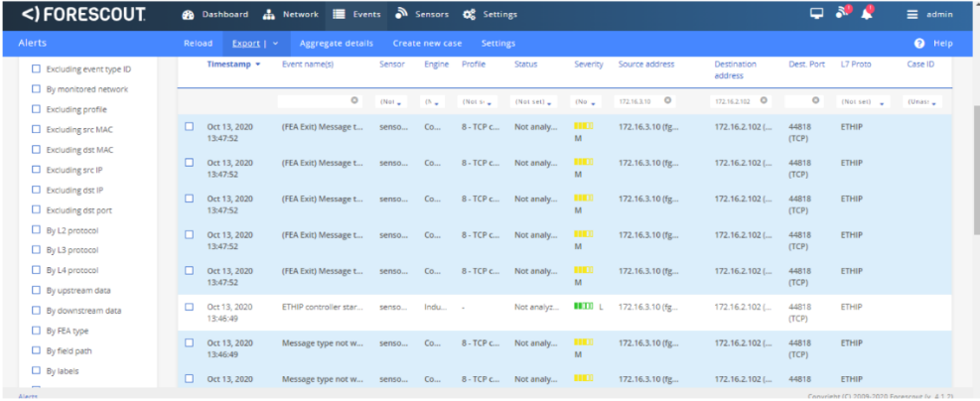Click the Export link
The width and height of the screenshot is (980, 401).
(246, 43)
